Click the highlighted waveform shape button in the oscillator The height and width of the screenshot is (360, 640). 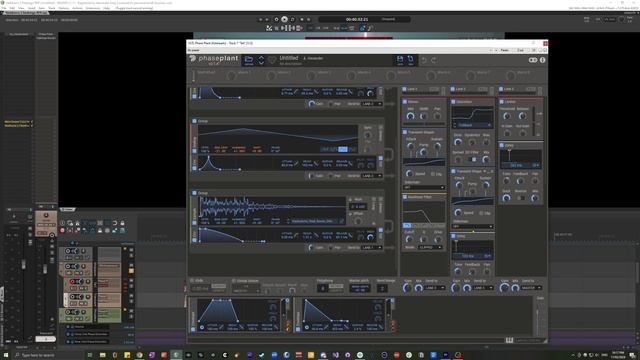click(343, 149)
